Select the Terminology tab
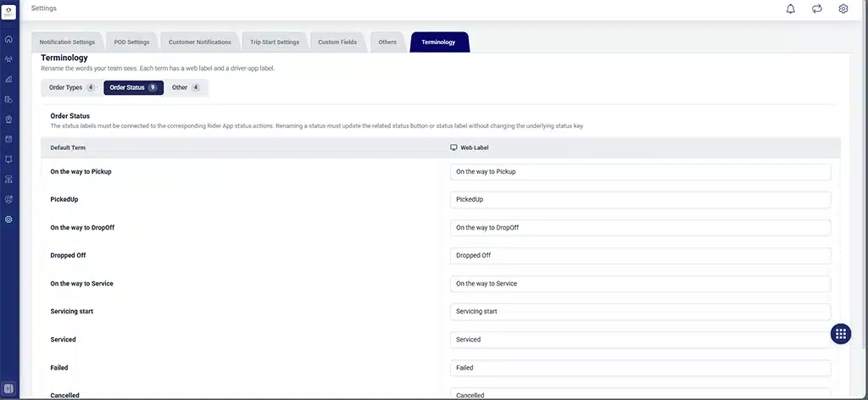This screenshot has width=868, height=400. pyautogui.click(x=438, y=42)
